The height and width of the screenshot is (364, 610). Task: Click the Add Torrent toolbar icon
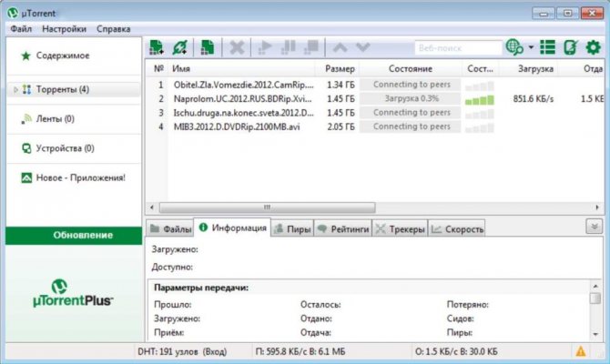point(156,47)
